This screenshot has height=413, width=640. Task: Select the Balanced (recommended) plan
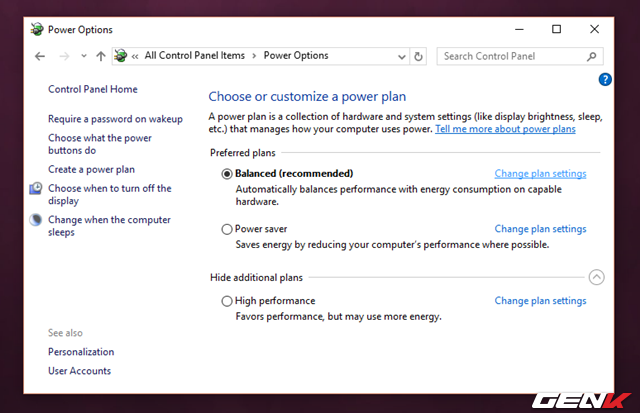pyautogui.click(x=227, y=174)
